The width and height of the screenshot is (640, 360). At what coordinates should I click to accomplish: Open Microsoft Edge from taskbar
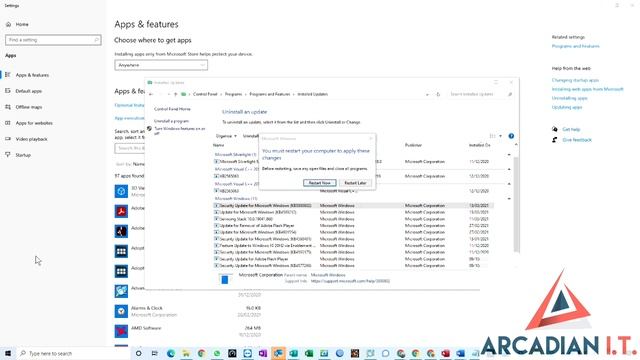(x=171, y=353)
